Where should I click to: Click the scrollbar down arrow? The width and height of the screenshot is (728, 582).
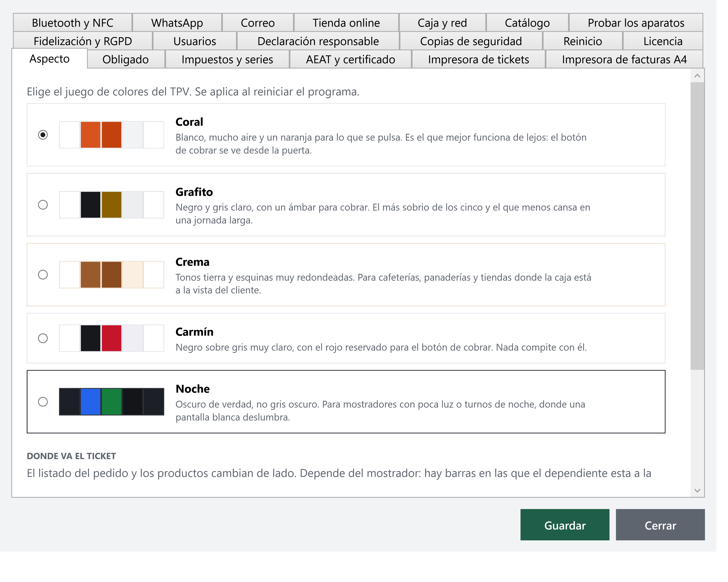click(x=697, y=491)
